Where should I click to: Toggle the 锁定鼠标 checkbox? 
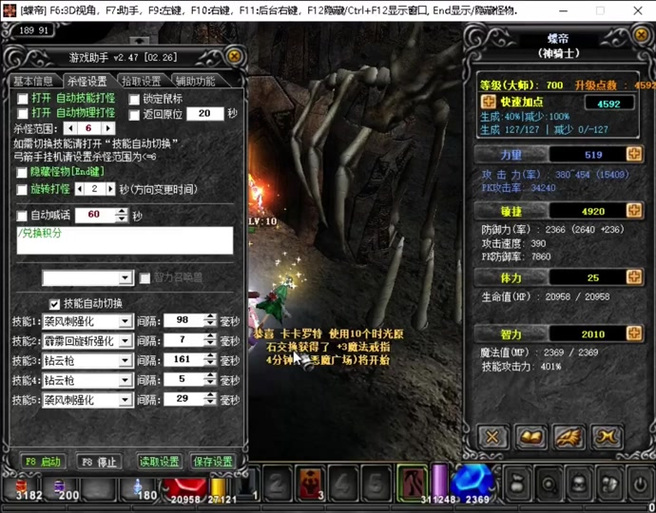coord(134,100)
